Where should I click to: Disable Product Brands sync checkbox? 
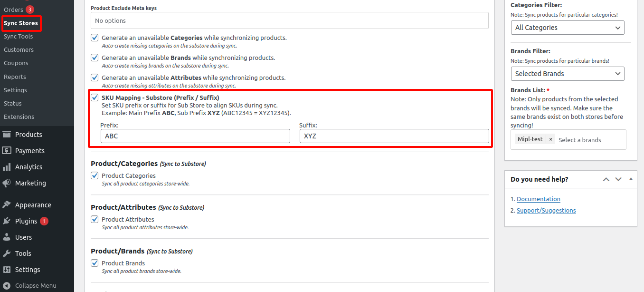95,263
